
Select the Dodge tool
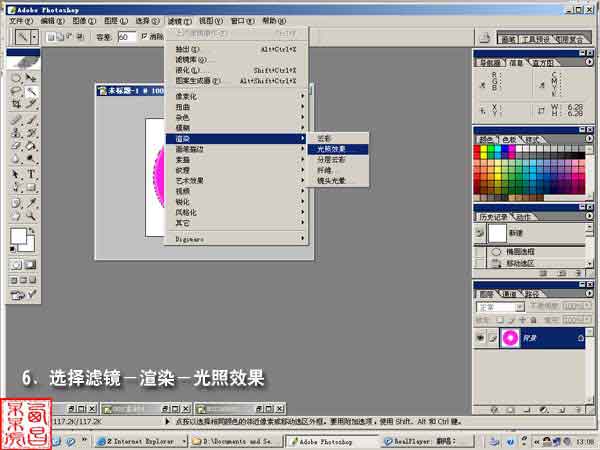click(31, 158)
